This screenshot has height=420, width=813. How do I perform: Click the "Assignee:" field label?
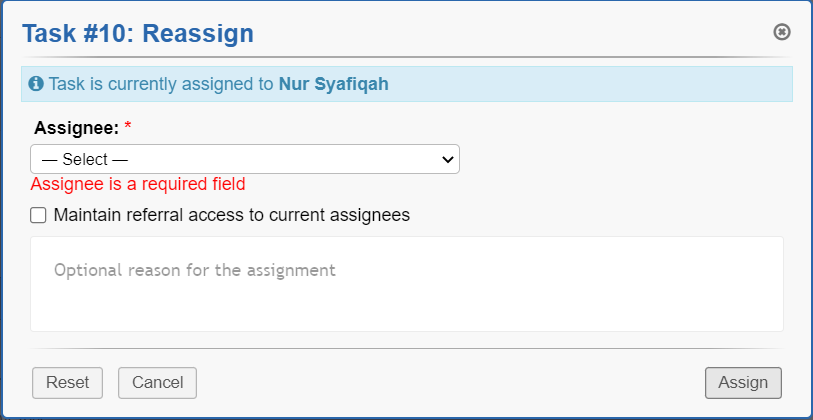tap(76, 128)
